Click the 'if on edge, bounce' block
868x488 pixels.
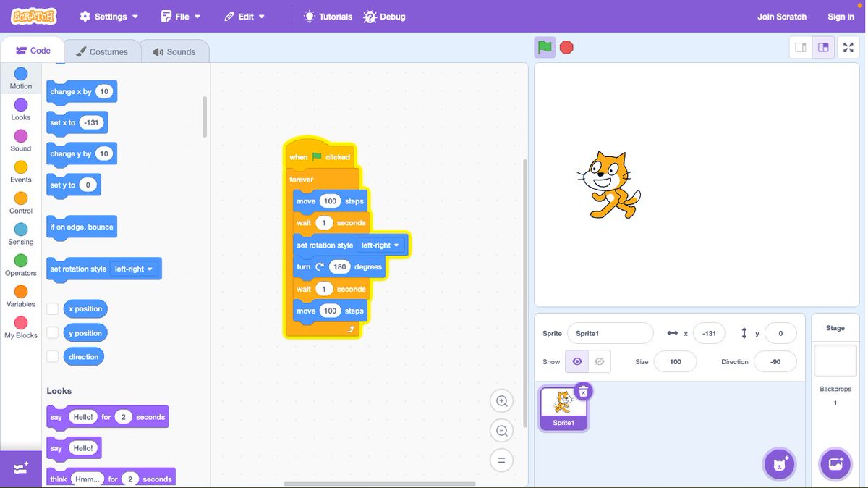click(x=82, y=227)
